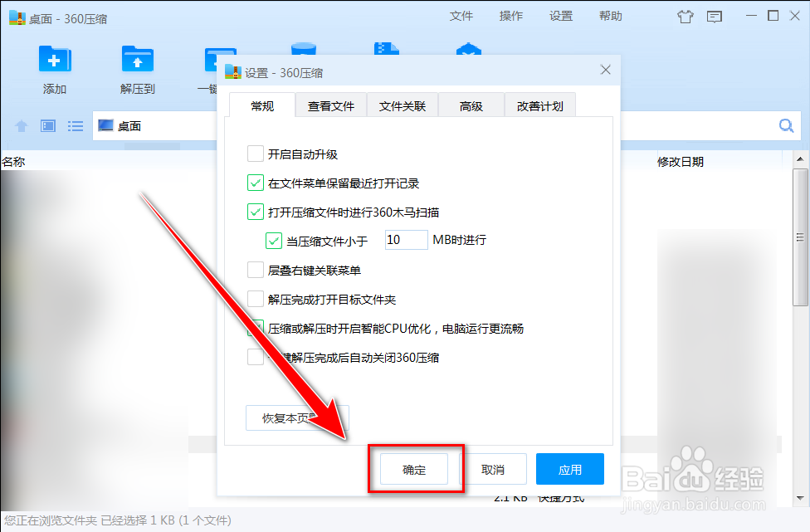
Task: Click the 确定 button
Action: coord(414,469)
